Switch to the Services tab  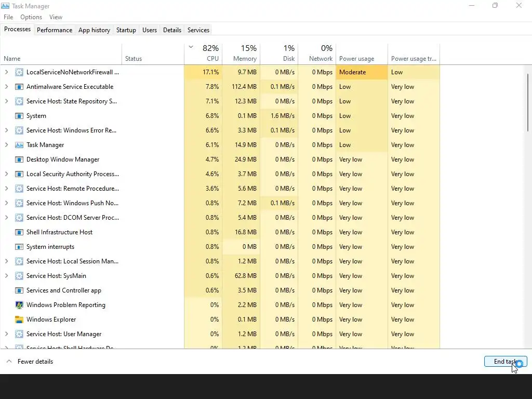(198, 30)
